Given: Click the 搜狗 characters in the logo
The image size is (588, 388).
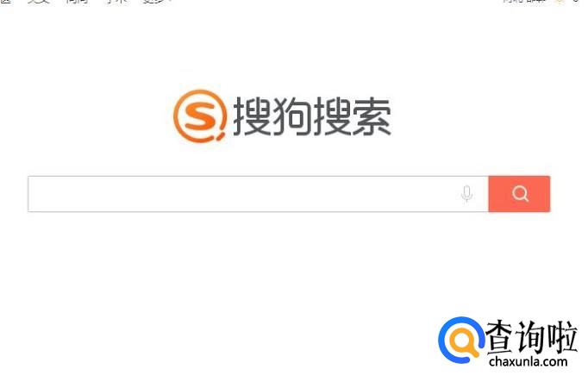Looking at the screenshot, I should pyautogui.click(x=272, y=116).
